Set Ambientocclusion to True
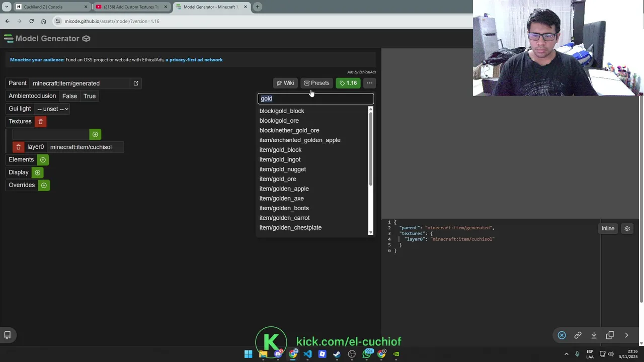The image size is (644, 362). [90, 96]
